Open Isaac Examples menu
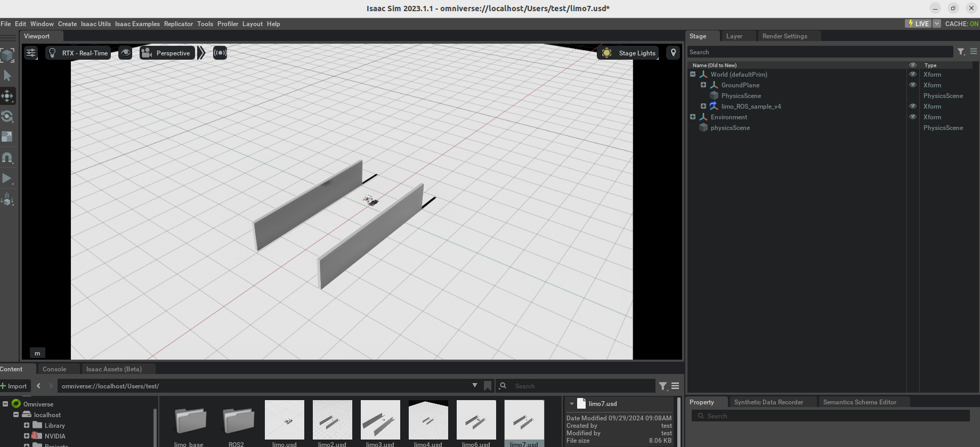The image size is (980, 447). (x=137, y=24)
